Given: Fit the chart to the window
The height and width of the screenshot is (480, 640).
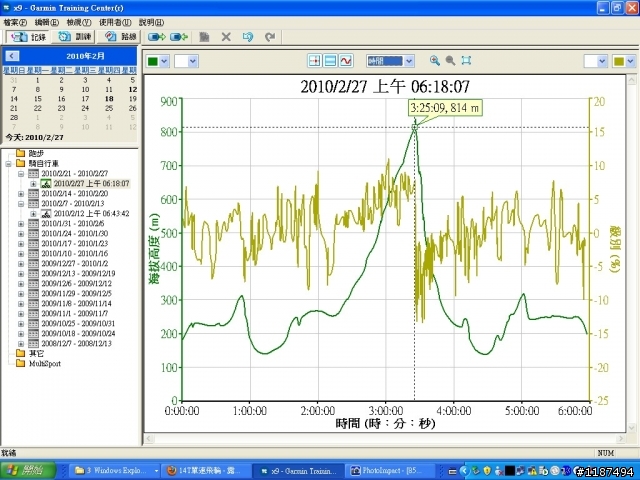Looking at the screenshot, I should click(466, 61).
